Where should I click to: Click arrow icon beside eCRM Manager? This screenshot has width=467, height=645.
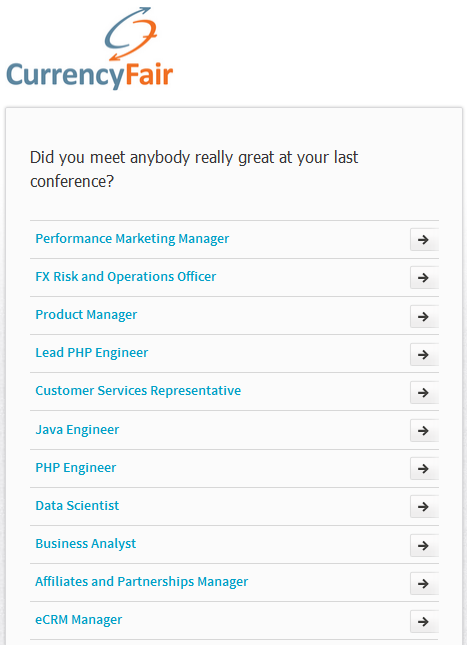click(424, 622)
